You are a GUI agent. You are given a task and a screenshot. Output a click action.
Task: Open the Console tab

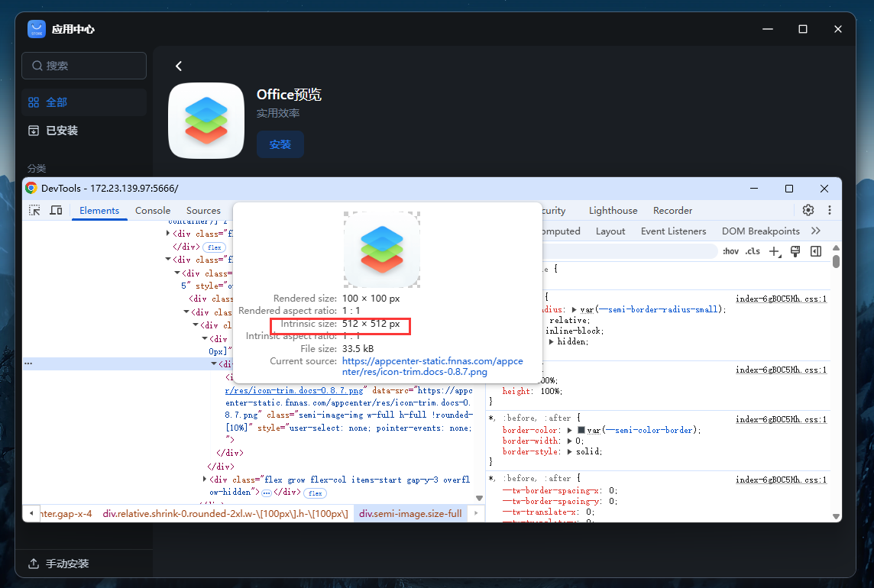click(x=153, y=210)
